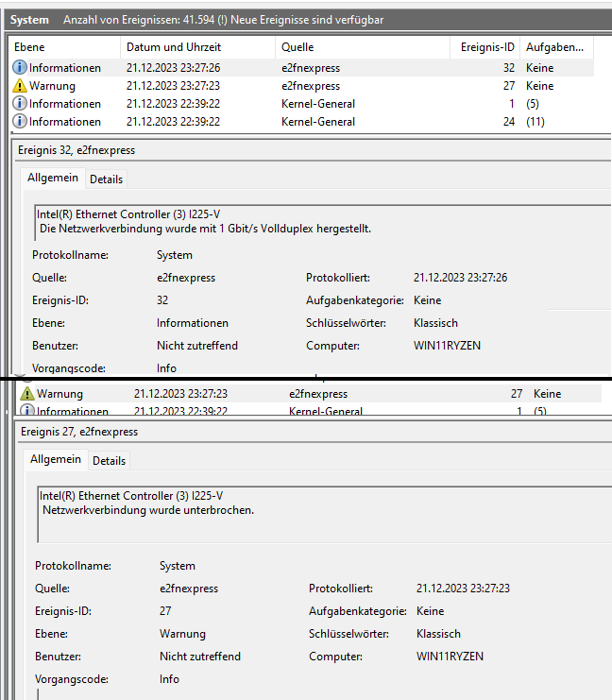This screenshot has height=700, width=612.
Task: Click the 'Ereignis 27, e2fnexpress' pane title
Action: coord(79,432)
